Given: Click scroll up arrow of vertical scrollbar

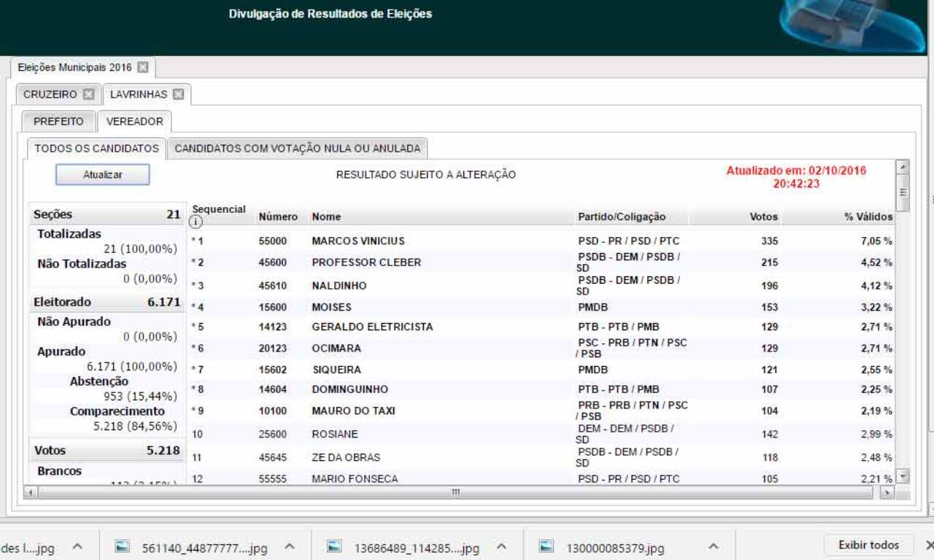Looking at the screenshot, I should 903,166.
